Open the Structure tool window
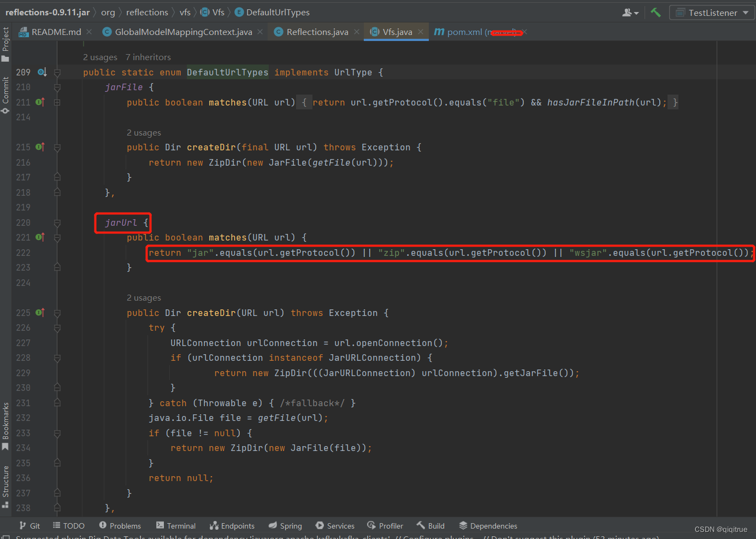The image size is (756, 539). [x=5, y=487]
